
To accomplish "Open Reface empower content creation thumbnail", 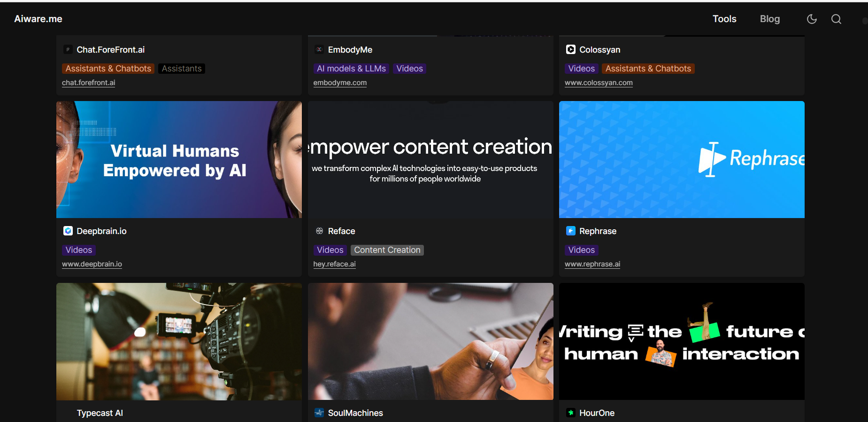I will coord(430,160).
